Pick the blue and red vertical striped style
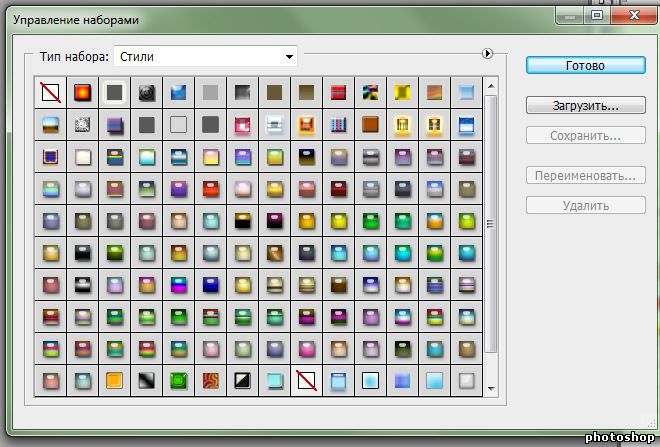 tap(338, 125)
